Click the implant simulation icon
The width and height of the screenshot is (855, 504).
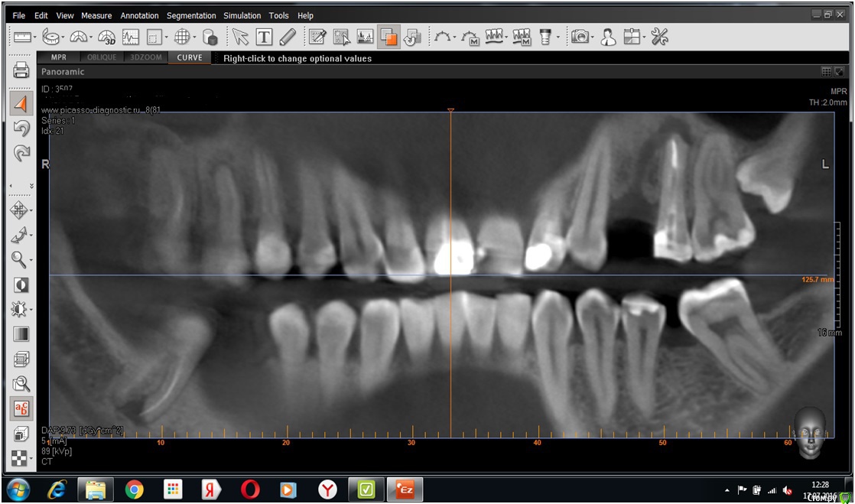point(546,37)
